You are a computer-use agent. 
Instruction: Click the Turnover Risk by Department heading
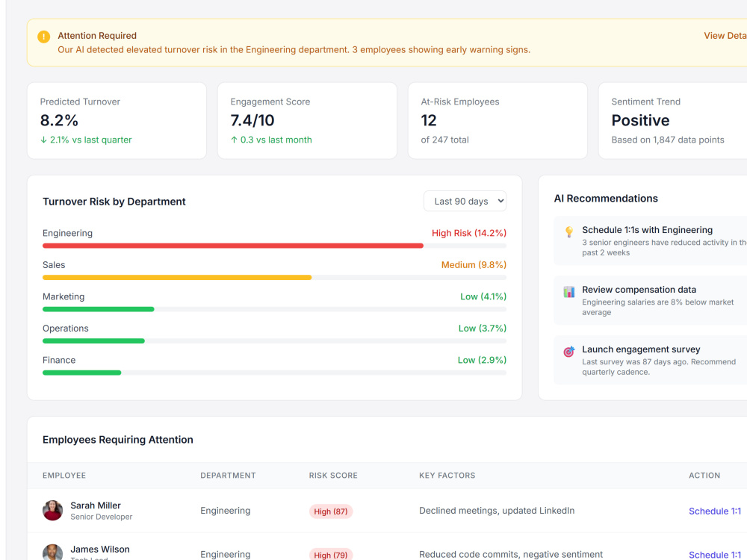click(114, 202)
